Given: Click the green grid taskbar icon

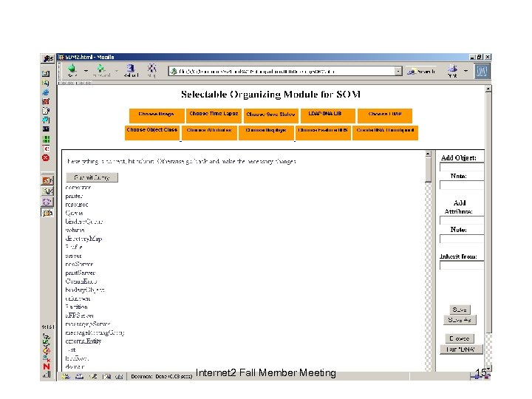Looking at the screenshot, I should (x=46, y=139).
